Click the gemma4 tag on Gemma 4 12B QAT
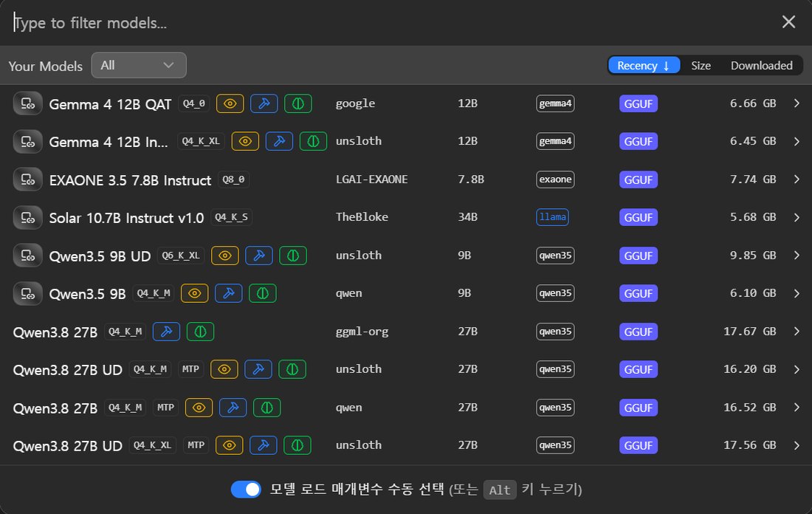The image size is (812, 514). 555,103
